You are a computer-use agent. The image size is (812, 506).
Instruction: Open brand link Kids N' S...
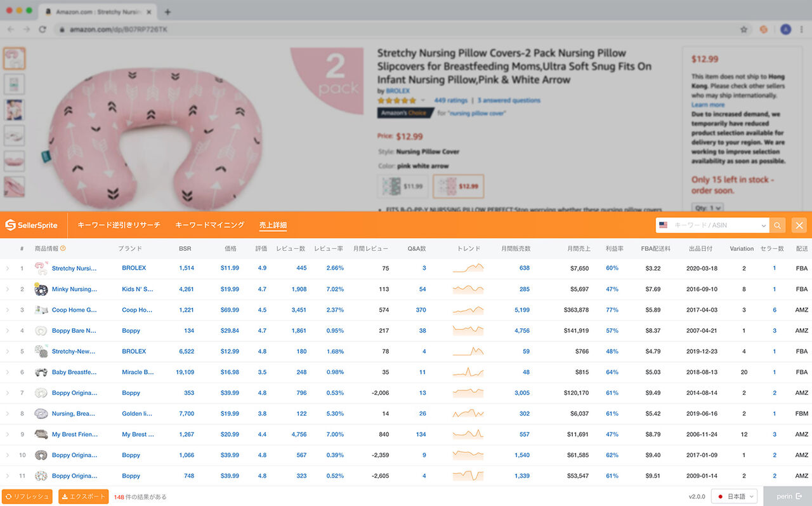(138, 290)
